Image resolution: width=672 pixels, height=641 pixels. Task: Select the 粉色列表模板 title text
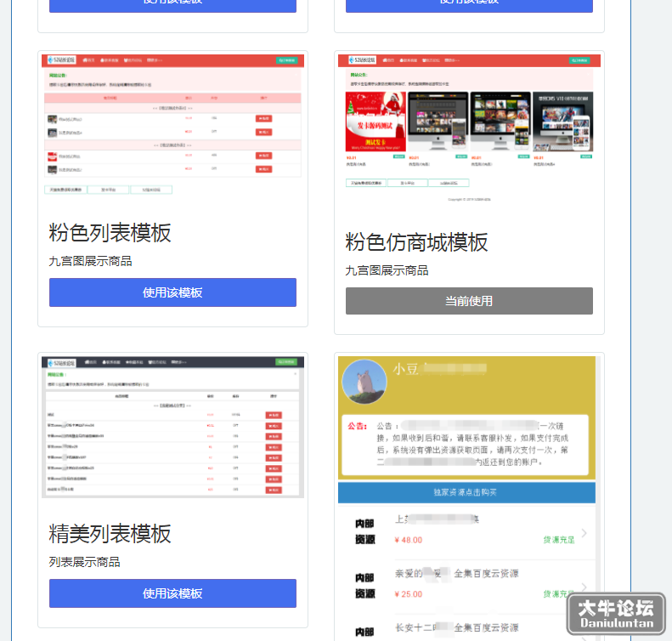(x=110, y=233)
